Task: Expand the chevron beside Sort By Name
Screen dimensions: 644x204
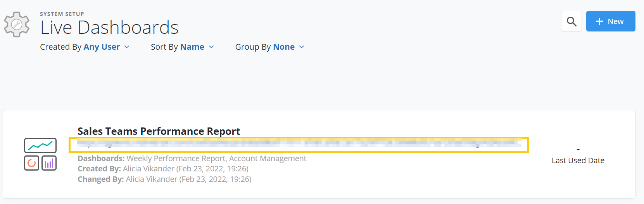Action: (211, 47)
